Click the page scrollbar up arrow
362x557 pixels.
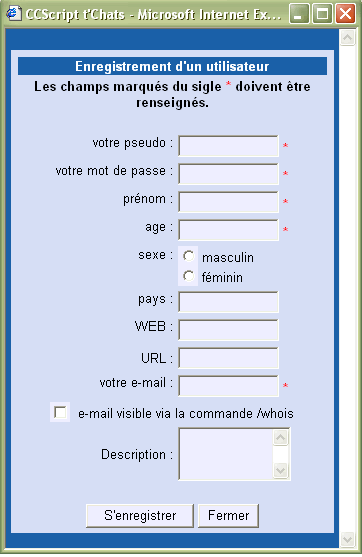(x=347, y=37)
